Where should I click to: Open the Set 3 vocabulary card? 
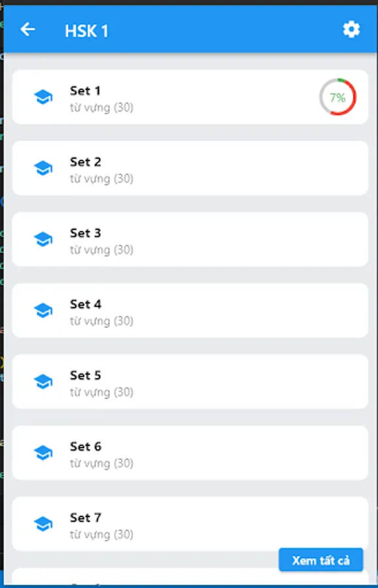(190, 239)
